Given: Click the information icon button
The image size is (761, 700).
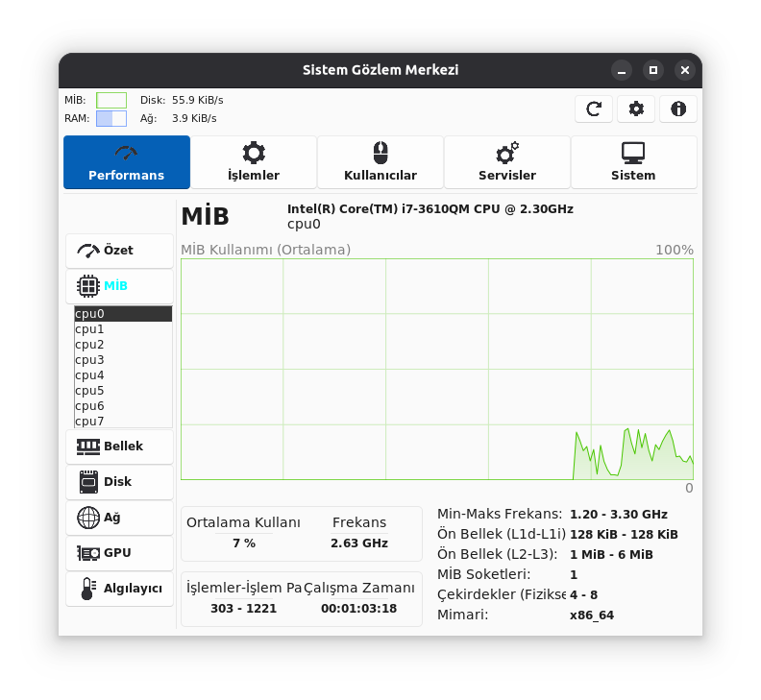Looking at the screenshot, I should [678, 109].
